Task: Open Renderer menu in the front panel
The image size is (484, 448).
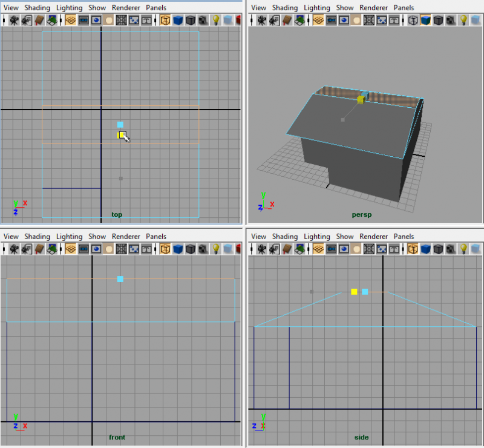Action: (126, 237)
